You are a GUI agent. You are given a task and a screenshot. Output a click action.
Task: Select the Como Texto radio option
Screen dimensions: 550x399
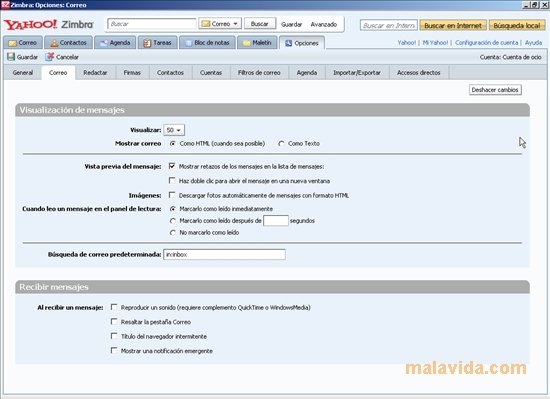pyautogui.click(x=281, y=144)
